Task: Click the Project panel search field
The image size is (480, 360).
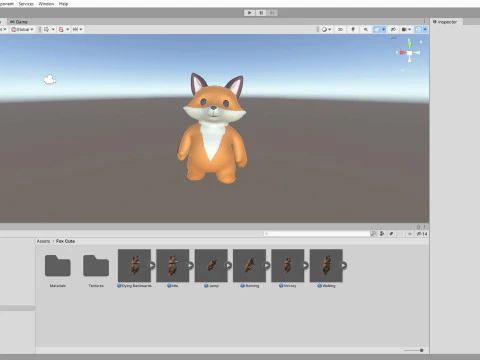Action: [317, 234]
